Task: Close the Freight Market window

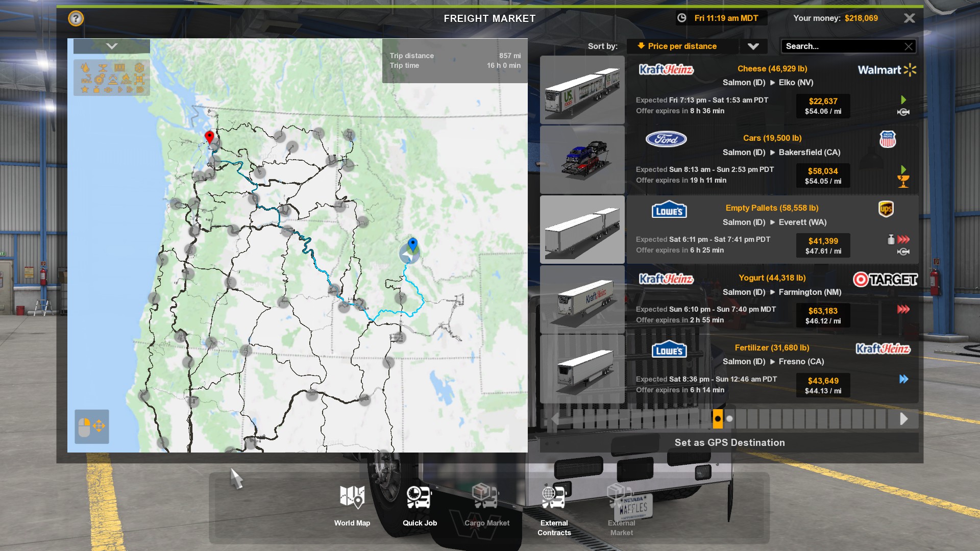Action: click(909, 18)
